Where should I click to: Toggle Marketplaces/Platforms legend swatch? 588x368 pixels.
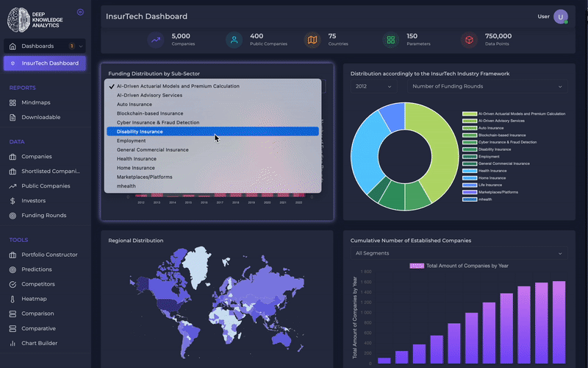[470, 192]
